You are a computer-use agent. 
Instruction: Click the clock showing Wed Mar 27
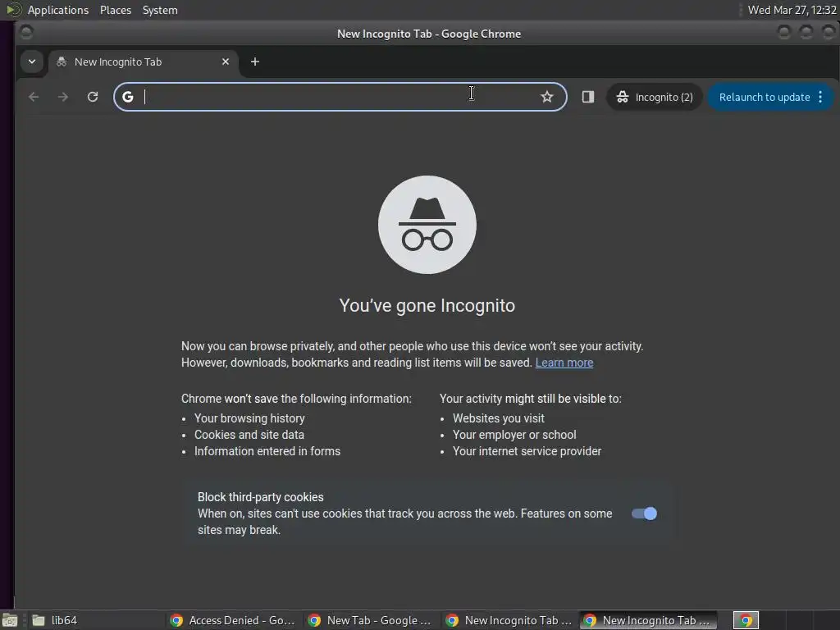click(x=792, y=10)
